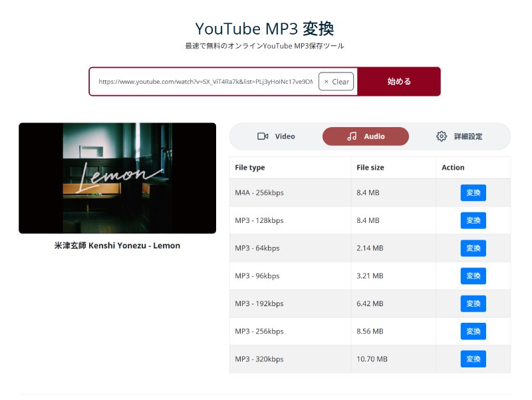Convert the MP3 - 64kbps file
This screenshot has width=532, height=400.
click(x=473, y=248)
